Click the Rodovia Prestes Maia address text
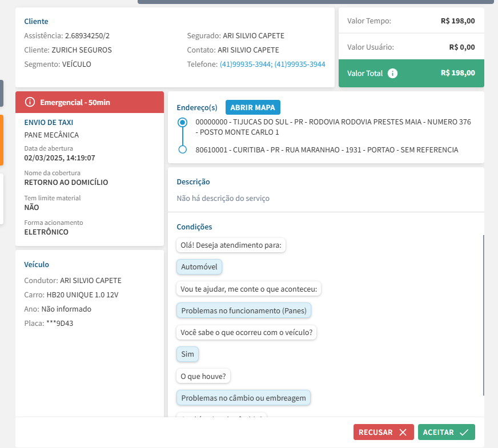Screen dimensions: 498x448 point(333,127)
